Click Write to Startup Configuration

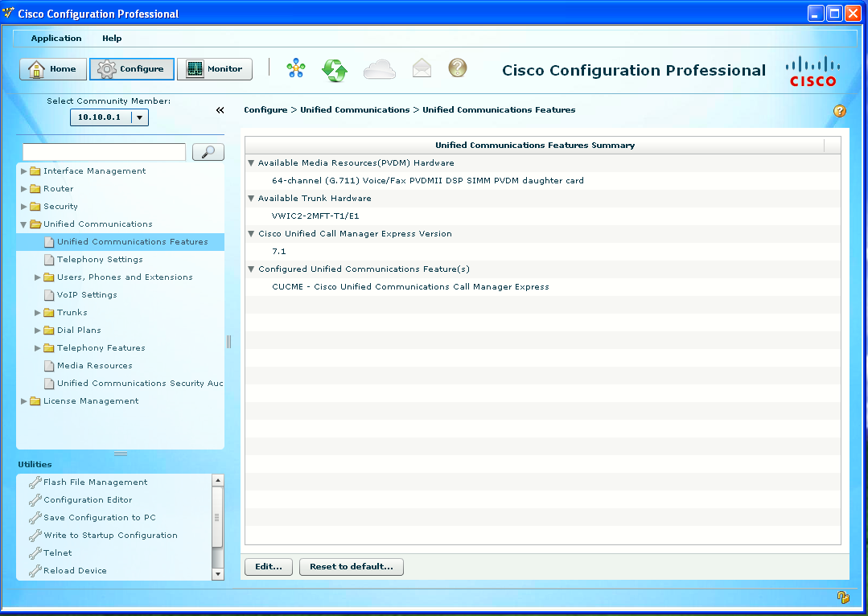point(111,536)
